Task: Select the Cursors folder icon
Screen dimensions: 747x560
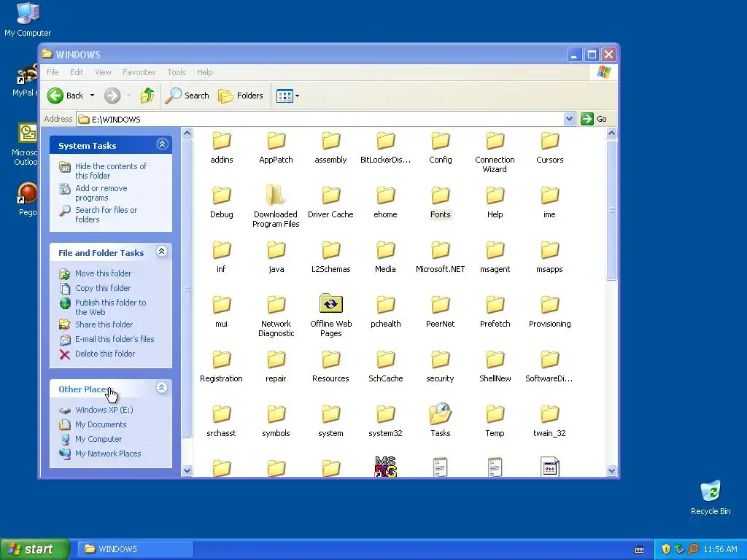Action: [550, 141]
